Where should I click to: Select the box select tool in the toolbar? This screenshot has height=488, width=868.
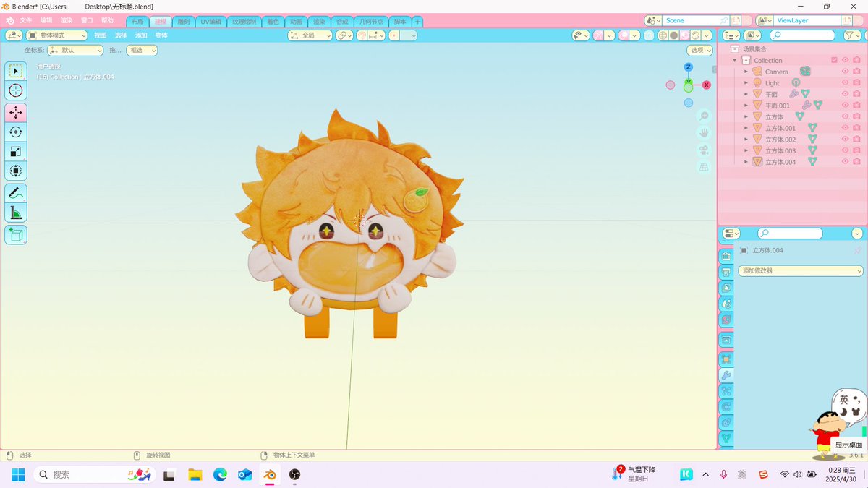[x=16, y=71]
